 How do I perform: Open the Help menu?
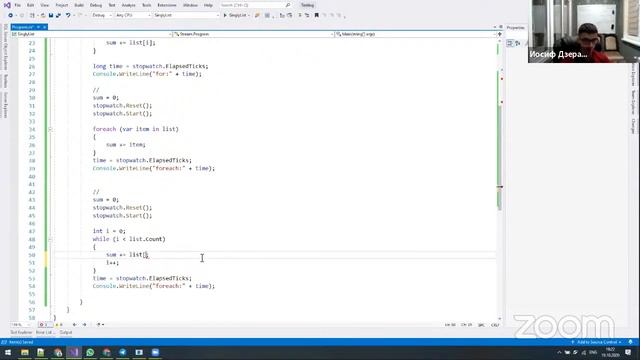[x=208, y=5]
